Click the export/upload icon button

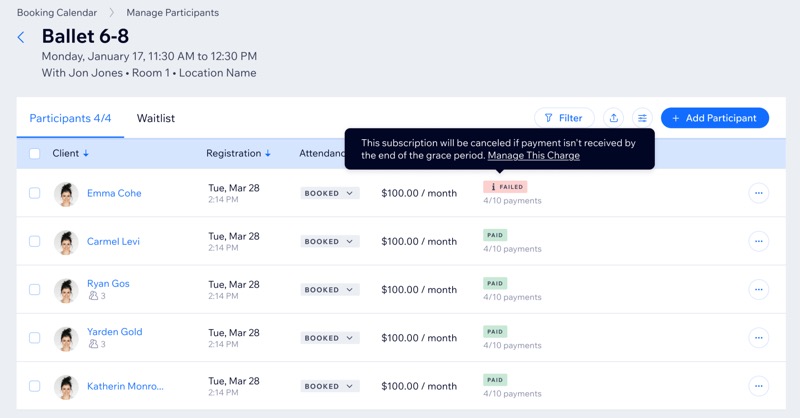tap(613, 118)
